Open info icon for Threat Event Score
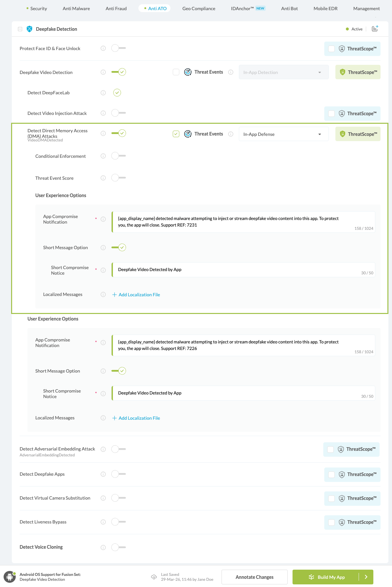Image resolution: width=392 pixels, height=587 pixels. coord(103,178)
